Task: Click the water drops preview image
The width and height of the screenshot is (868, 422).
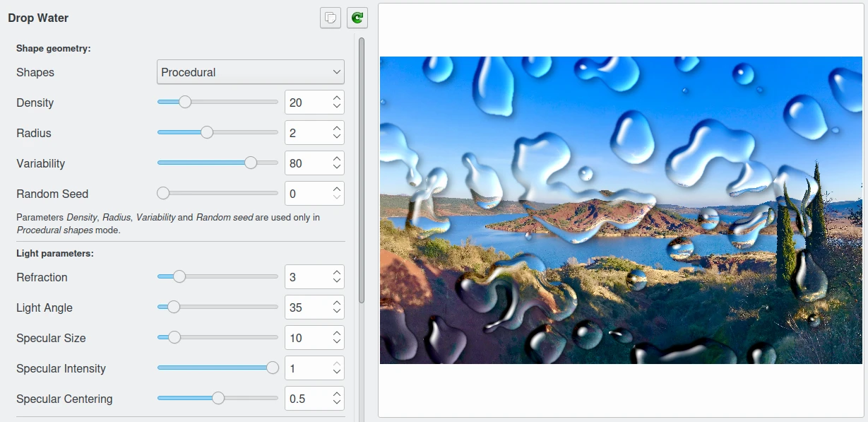Action: 621,211
